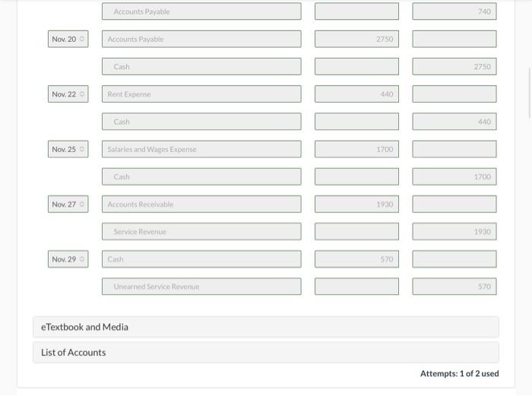Expand the List of Accounts section

(x=266, y=353)
